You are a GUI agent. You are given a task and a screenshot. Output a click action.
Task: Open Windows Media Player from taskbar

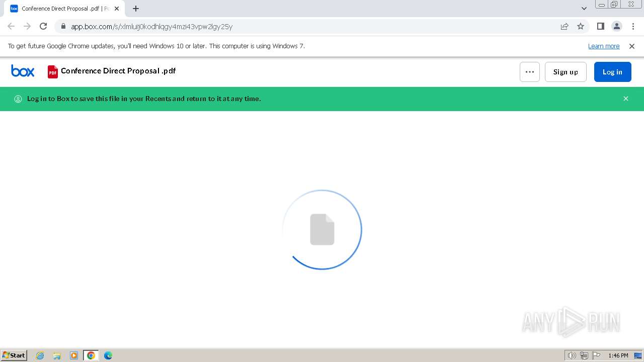[74, 355]
